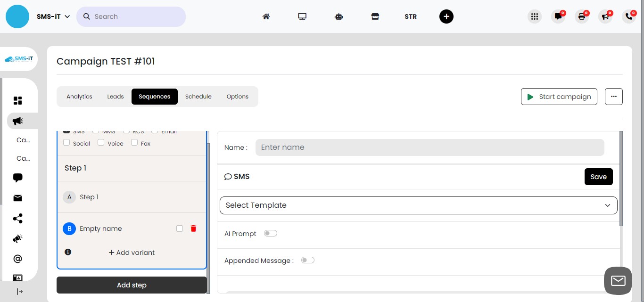Select the Campaigns megaphone icon in sidebar
The width and height of the screenshot is (644, 302).
click(x=17, y=121)
